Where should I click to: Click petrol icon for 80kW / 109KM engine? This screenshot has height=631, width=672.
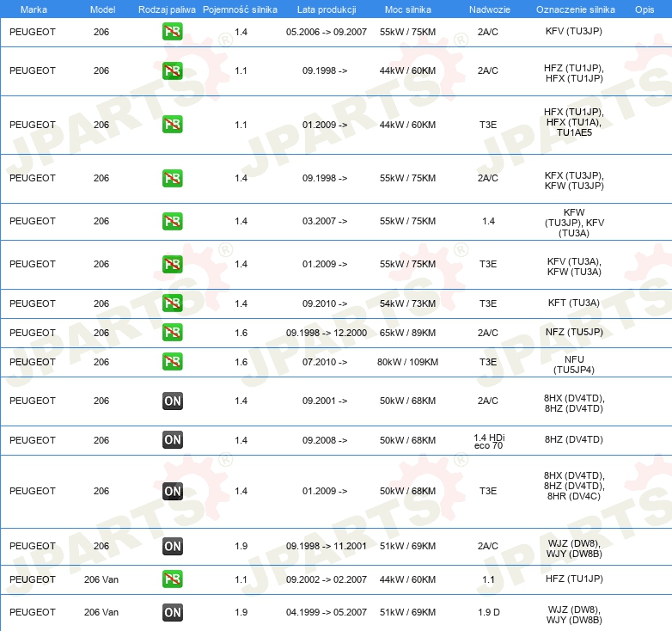coord(172,362)
